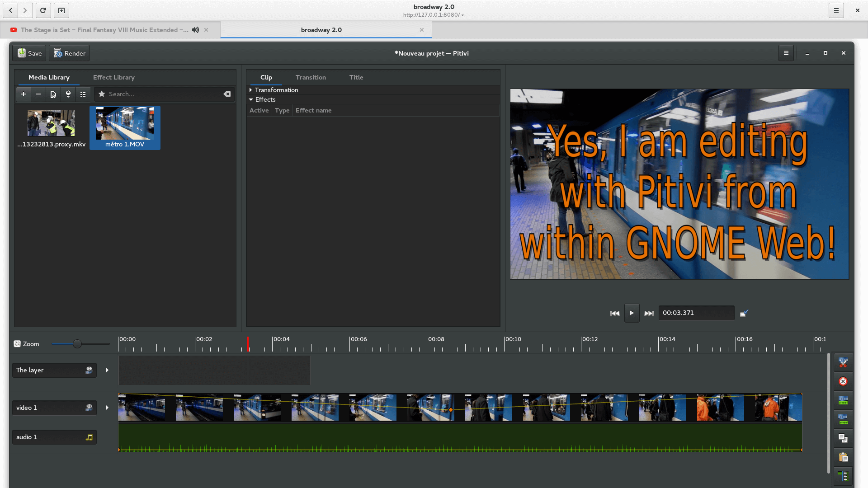
Task: Expand the Transformation section
Action: pos(250,90)
